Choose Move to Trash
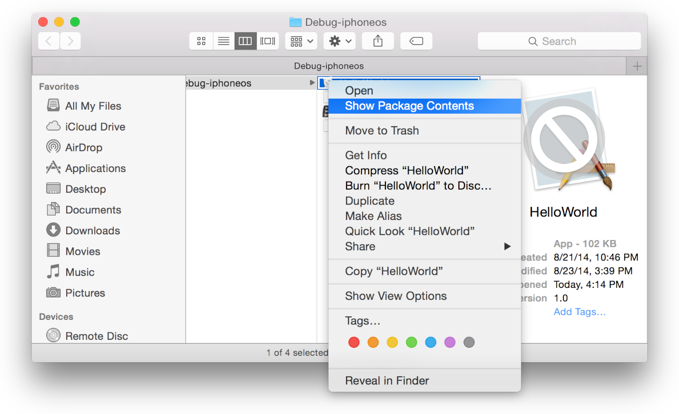Viewport: 679px width, 414px height. tap(424, 131)
